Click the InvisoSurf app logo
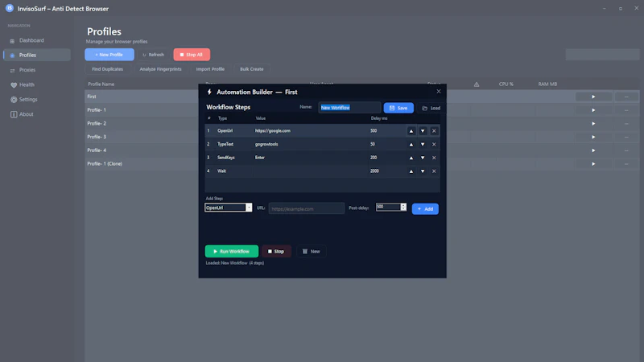 (x=10, y=8)
